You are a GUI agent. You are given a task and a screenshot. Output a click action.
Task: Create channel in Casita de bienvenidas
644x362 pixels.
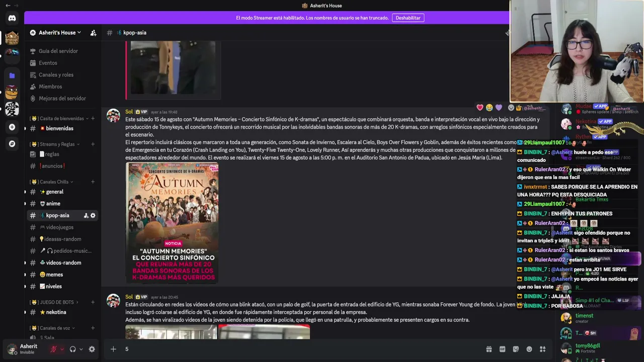click(93, 119)
